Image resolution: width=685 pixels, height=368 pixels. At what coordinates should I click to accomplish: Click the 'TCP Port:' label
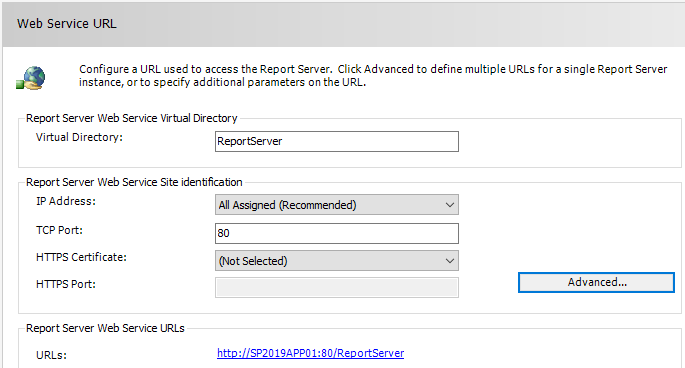[x=59, y=230]
